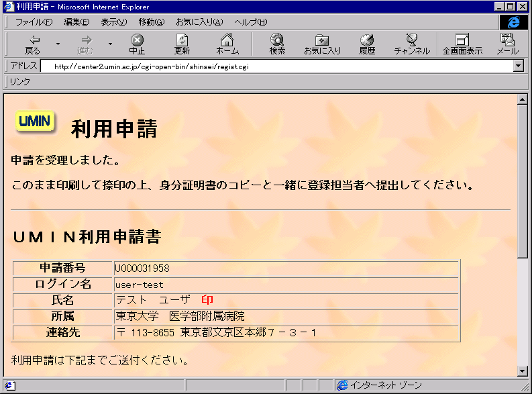Open the address bar dropdown list

[x=518, y=66]
